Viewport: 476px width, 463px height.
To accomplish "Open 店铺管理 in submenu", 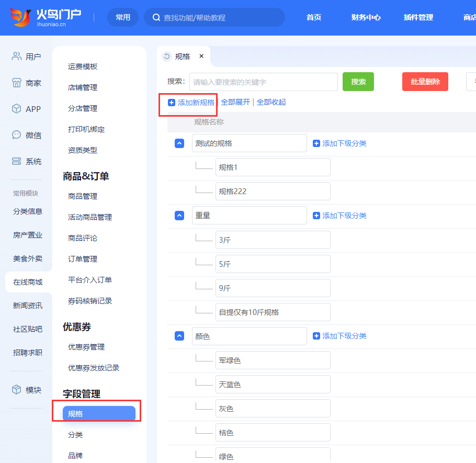I will 83,87.
